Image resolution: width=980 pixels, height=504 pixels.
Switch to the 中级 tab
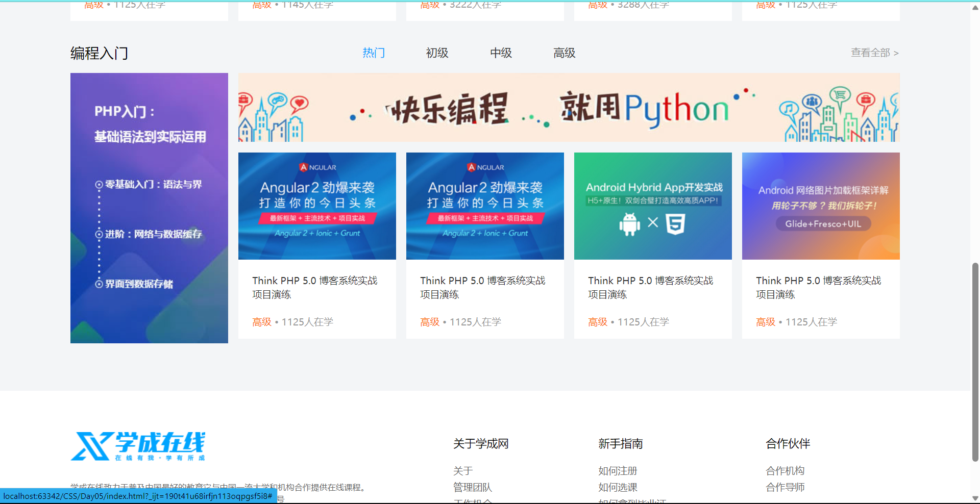tap(501, 53)
